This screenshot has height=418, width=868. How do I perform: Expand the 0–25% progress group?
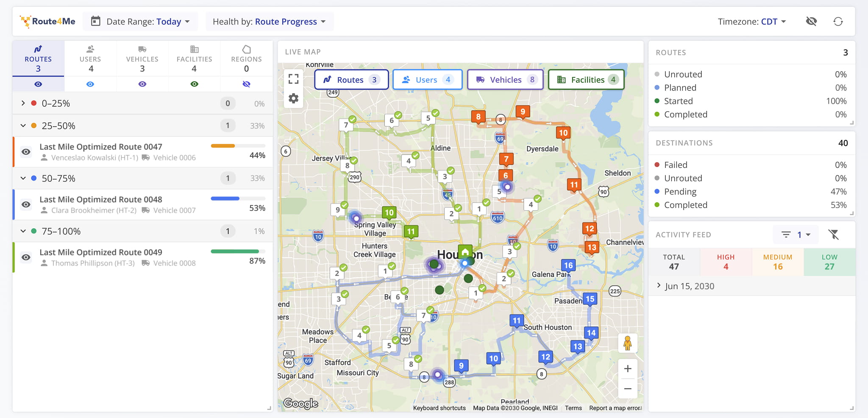[23, 103]
